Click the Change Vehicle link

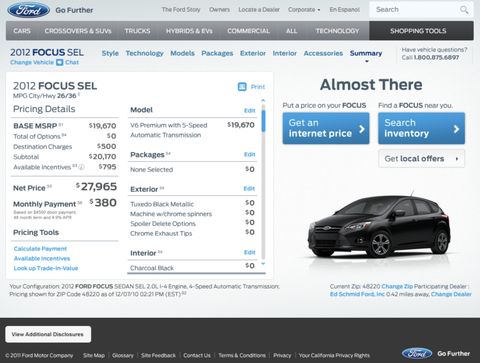coord(32,62)
